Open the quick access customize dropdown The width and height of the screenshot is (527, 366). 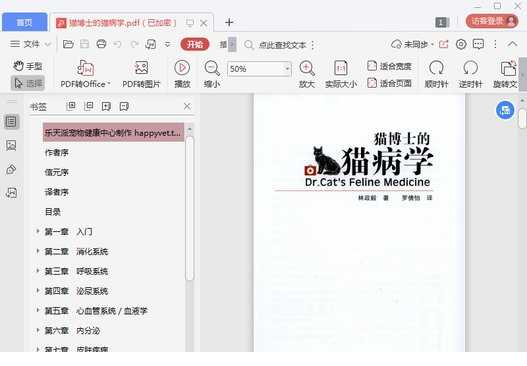pos(167,44)
